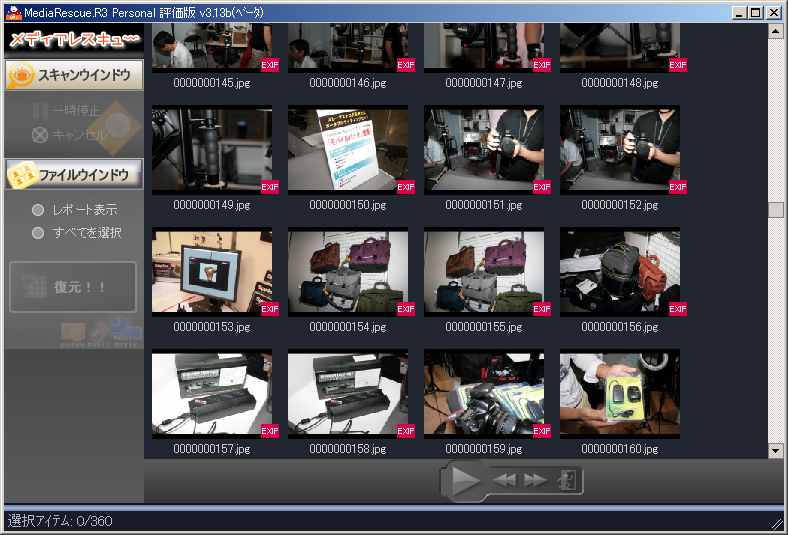788x535 pixels.
Task: Click the EXIF badge on 0000000156.jpg
Action: click(x=678, y=309)
